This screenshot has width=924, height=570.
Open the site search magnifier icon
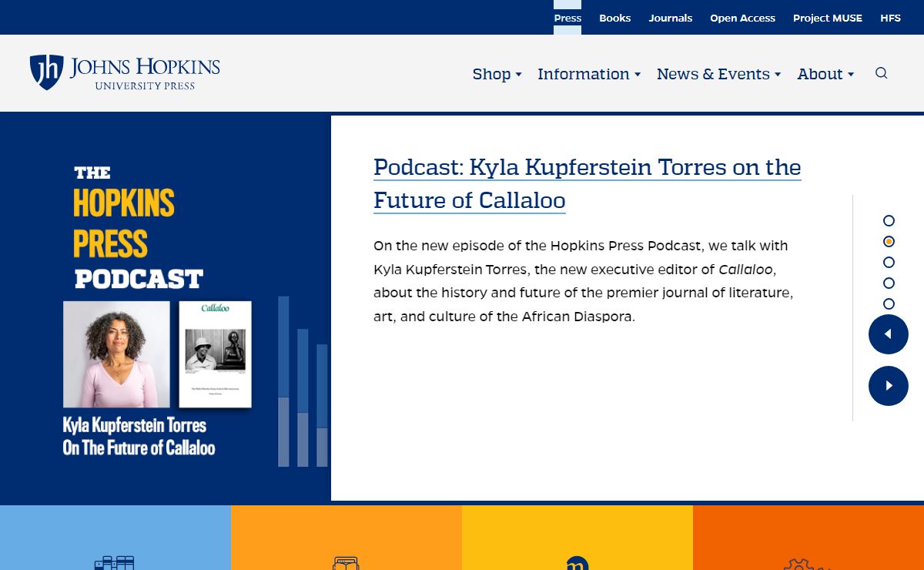click(882, 73)
